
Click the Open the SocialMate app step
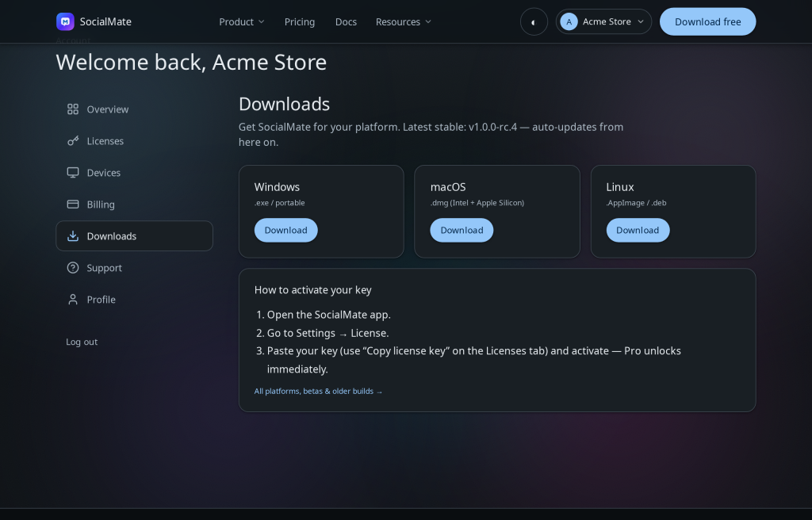pos(329,315)
